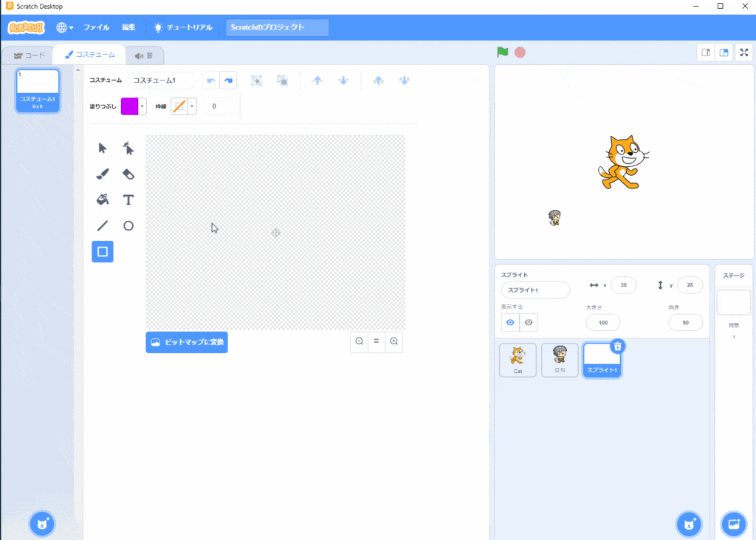Show the sprite using the eye button
Screen dimensions: 756x540
(x=510, y=322)
